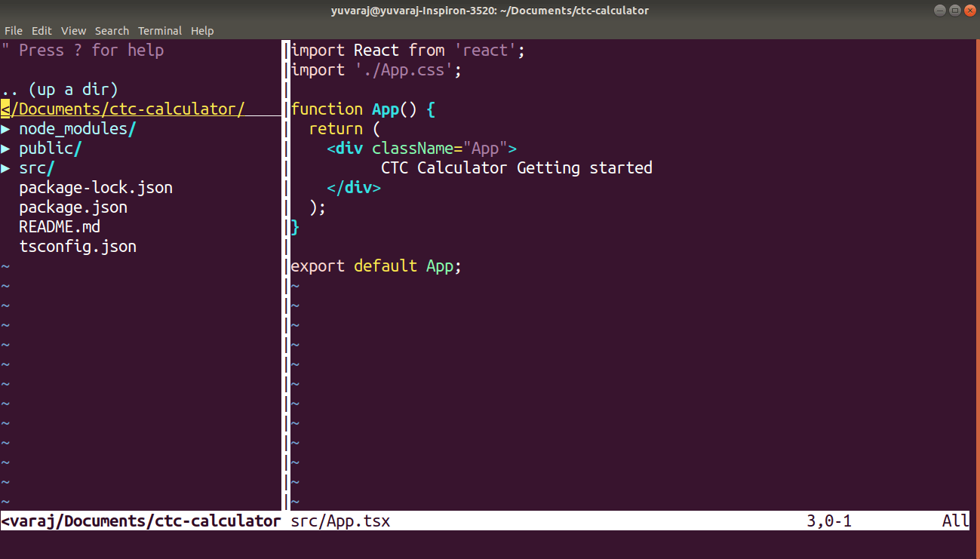Select node_modules/ directory name
Screen dimensions: 980x559
[x=78, y=129]
